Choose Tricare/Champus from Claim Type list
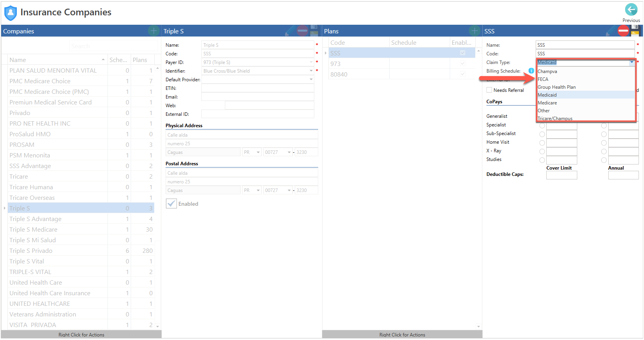 [586, 118]
